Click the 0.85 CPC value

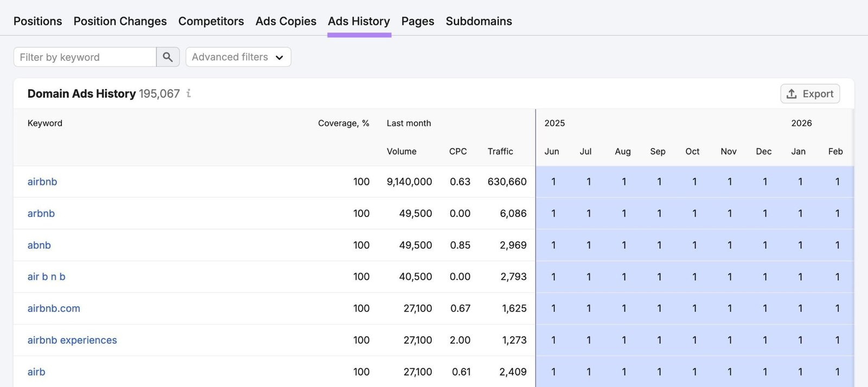[x=460, y=245]
